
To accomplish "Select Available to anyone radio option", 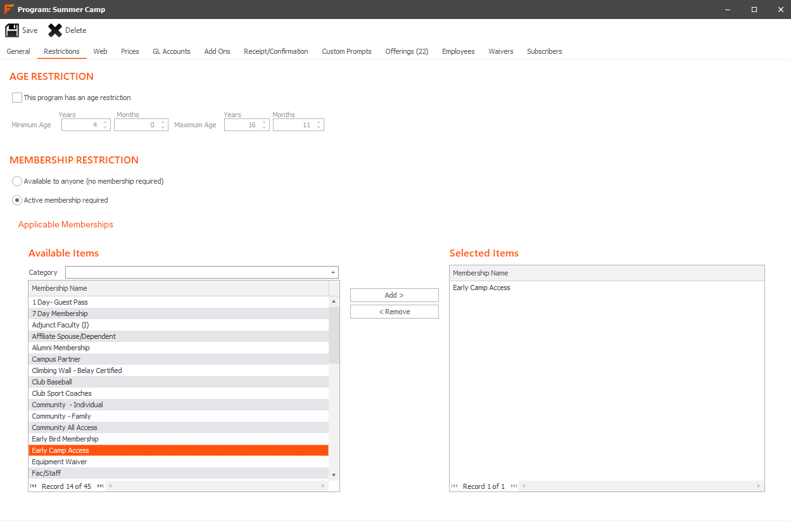I will 17,181.
